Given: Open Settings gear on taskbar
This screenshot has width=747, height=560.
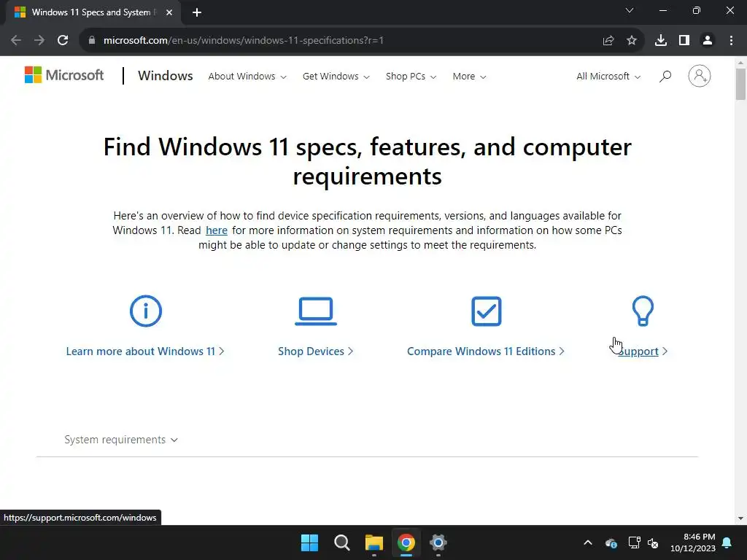Looking at the screenshot, I should [438, 542].
